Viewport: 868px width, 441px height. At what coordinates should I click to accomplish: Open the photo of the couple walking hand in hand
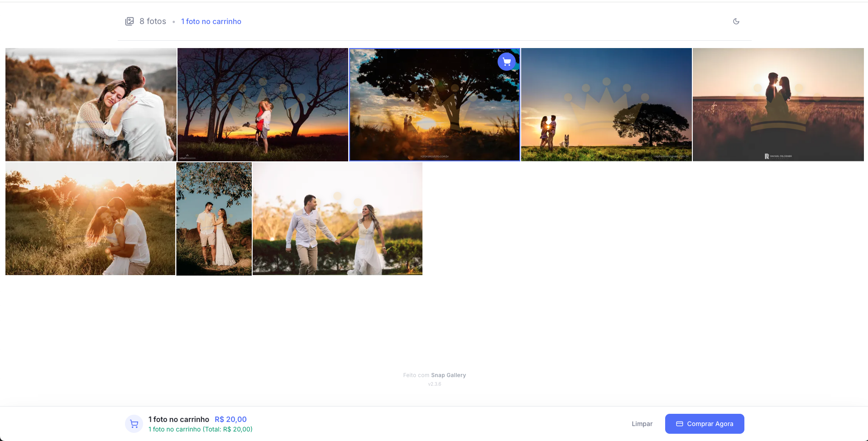337,219
